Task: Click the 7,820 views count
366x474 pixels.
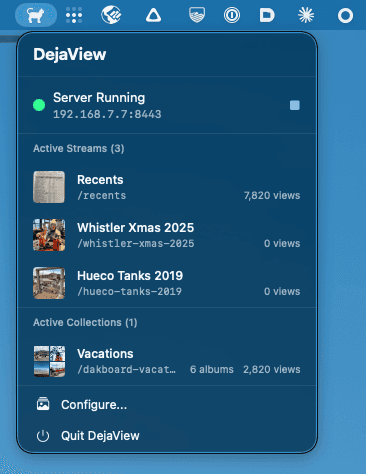Action: (272, 195)
